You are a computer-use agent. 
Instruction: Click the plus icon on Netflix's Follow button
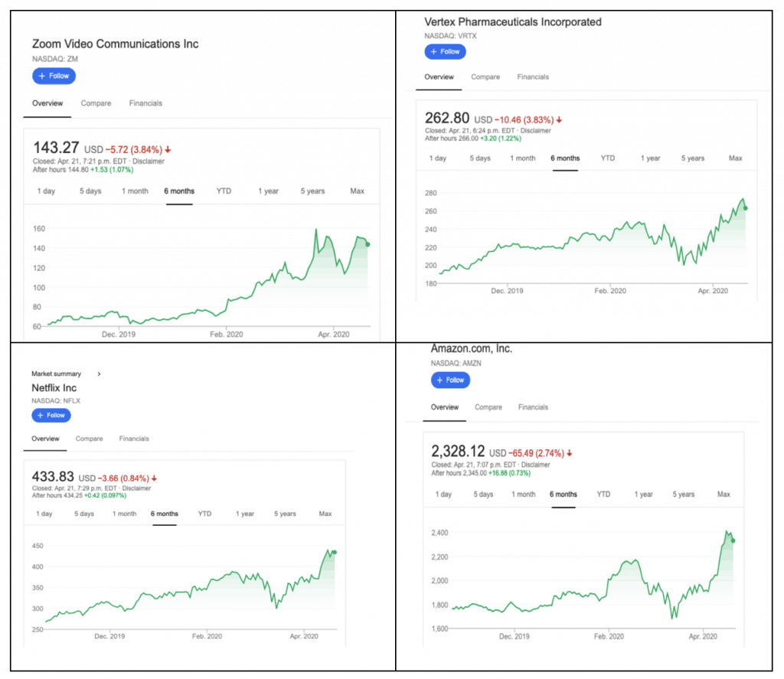point(40,415)
